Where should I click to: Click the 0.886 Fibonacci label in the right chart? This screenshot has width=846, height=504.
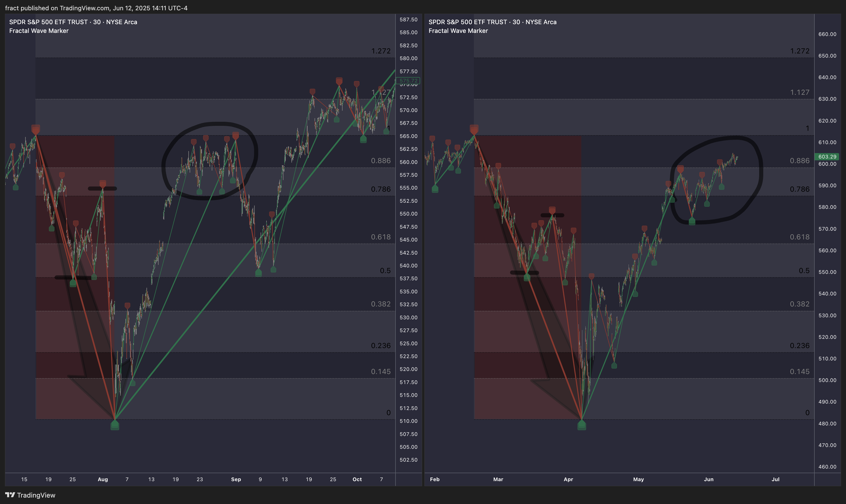(x=800, y=161)
